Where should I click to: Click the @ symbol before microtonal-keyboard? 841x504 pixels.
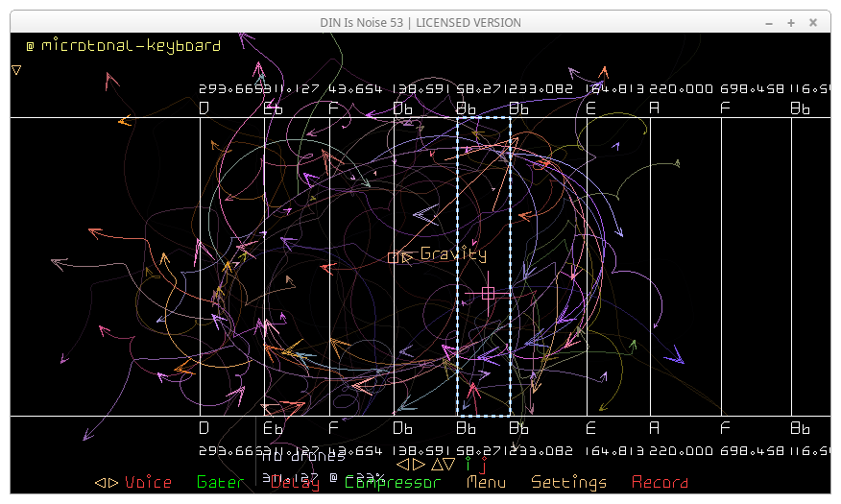31,45
